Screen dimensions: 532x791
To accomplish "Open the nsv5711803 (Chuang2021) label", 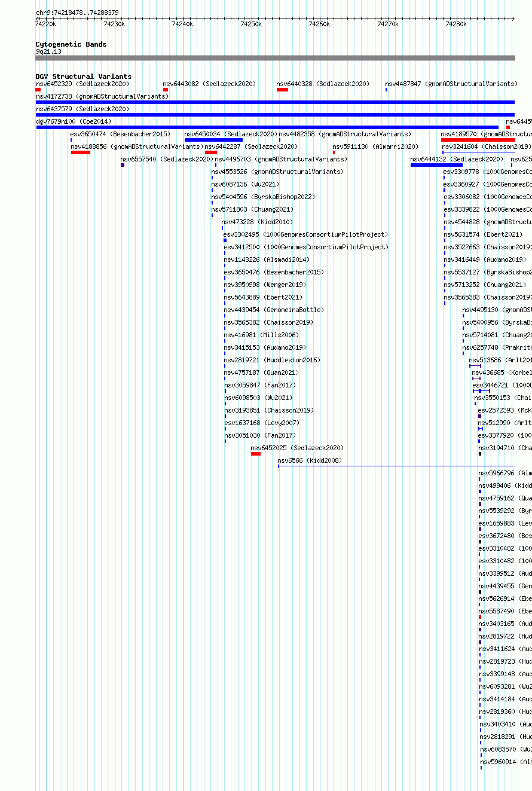I will [x=252, y=209].
